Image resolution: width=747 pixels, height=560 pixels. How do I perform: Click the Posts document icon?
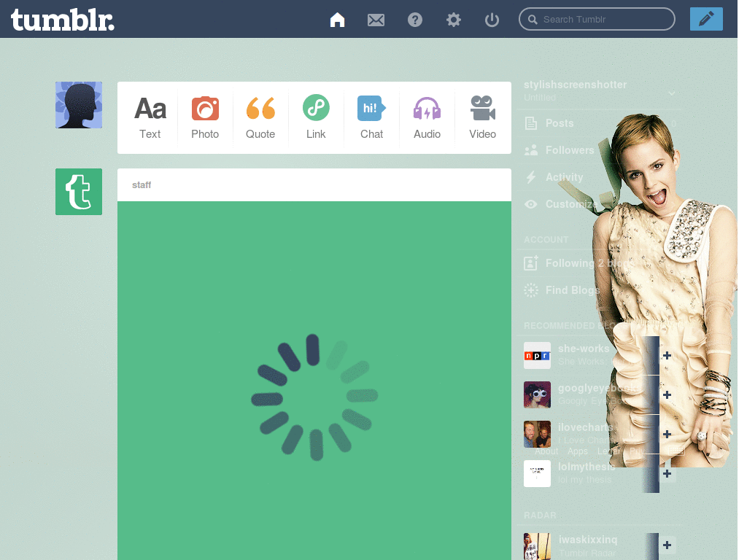[x=531, y=123]
